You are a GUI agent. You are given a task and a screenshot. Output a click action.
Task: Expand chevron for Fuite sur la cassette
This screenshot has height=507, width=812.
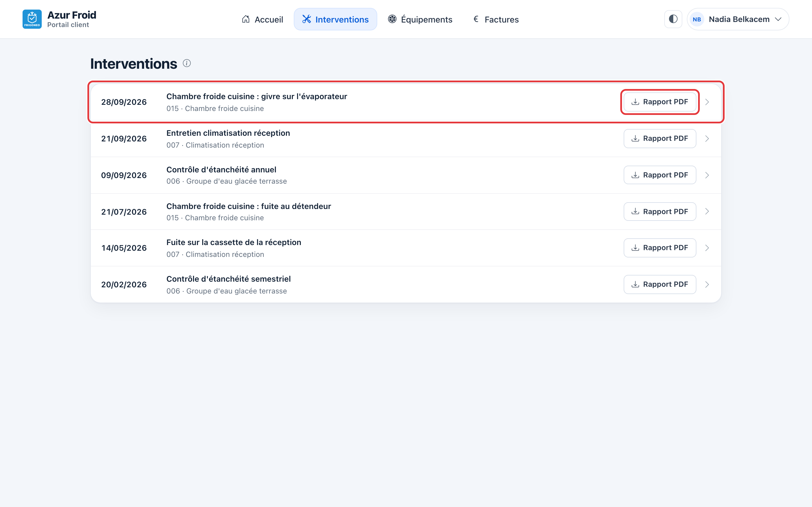coord(707,248)
